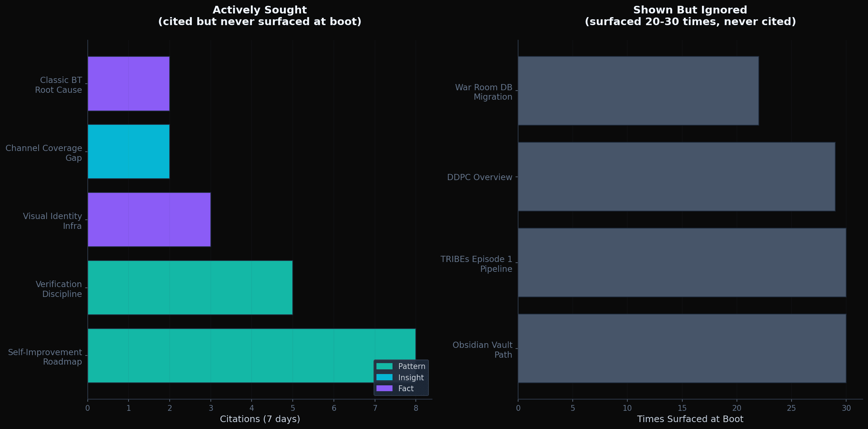Click the Classic BT Root Cause bar
Screen dimensions: 868x429
(x=129, y=83)
